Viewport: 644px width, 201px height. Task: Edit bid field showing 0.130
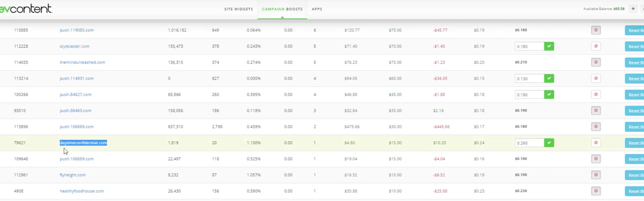pyautogui.click(x=530, y=78)
